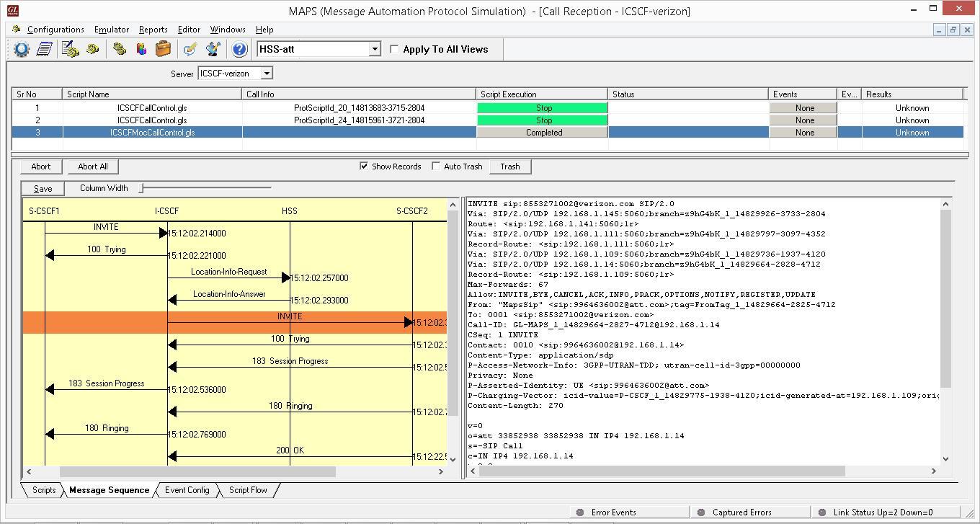This screenshot has width=980, height=524.
Task: Click the notepad-with-phone call generation icon
Action: 71,49
